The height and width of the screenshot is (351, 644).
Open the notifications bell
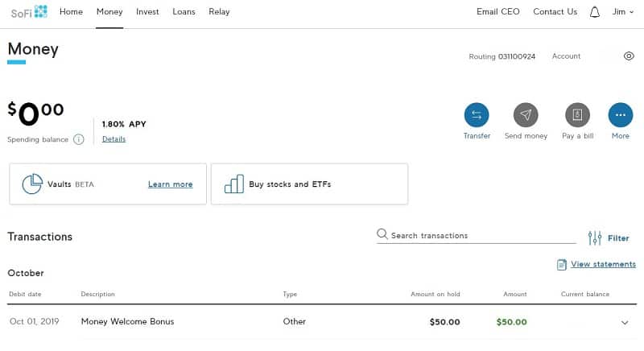tap(594, 12)
